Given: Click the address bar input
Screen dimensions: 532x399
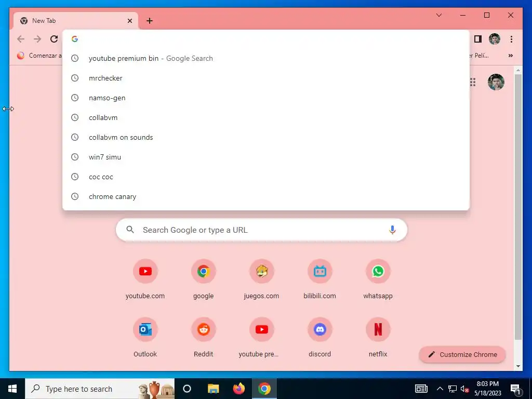Looking at the screenshot, I should pos(266,39).
